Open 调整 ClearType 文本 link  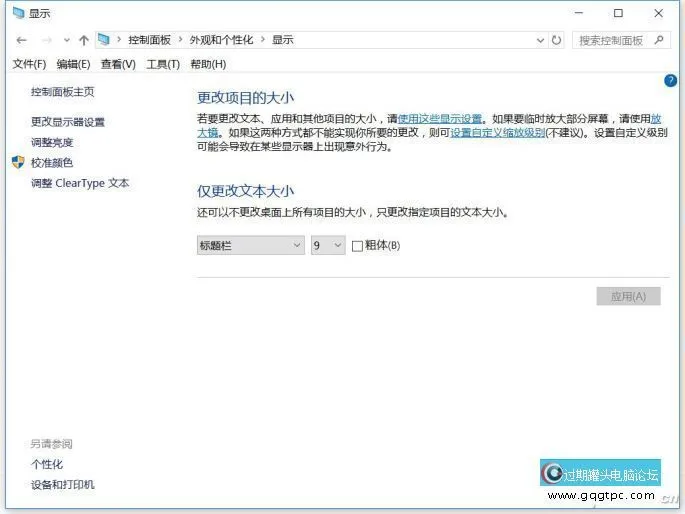[x=80, y=183]
